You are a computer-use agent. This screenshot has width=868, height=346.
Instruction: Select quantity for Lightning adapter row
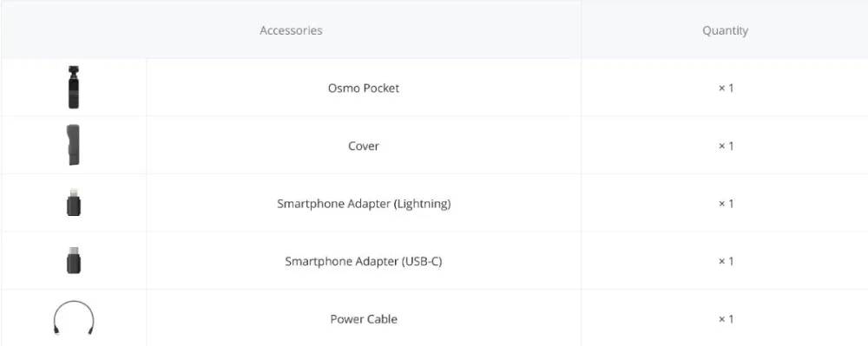click(726, 204)
